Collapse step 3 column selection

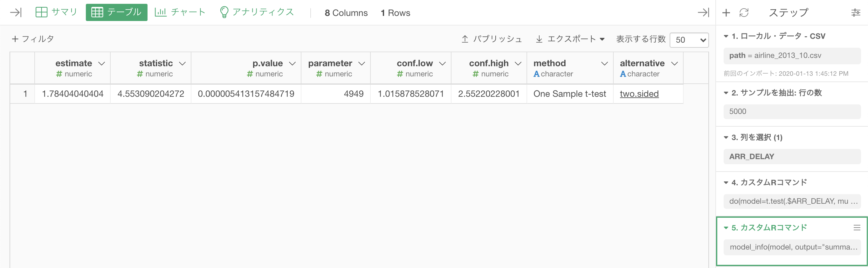coord(726,137)
